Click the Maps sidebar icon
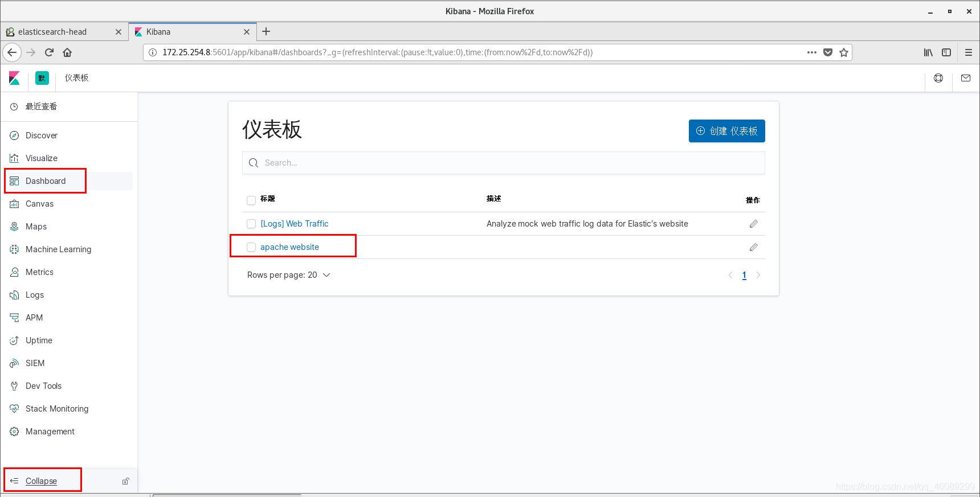 (14, 227)
